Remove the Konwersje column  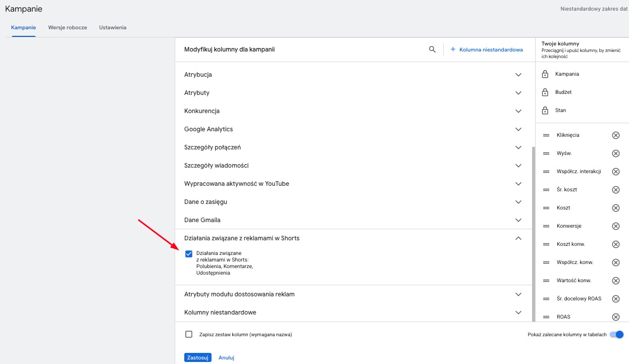click(616, 226)
